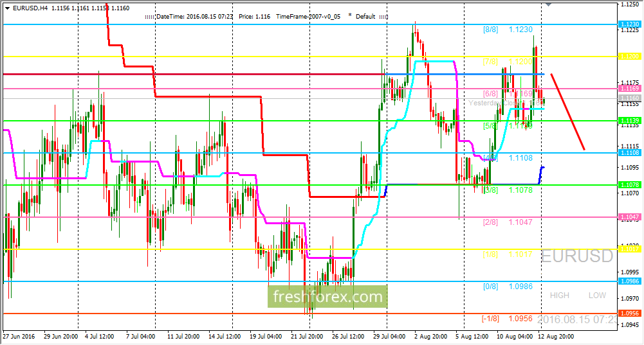
Task: Click the 1.1095 tick on price scale
Action: point(630,167)
